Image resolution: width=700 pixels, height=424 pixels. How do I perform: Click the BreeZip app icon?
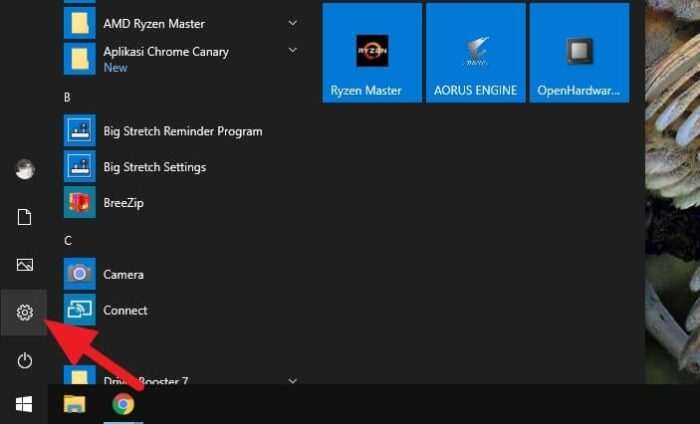79,202
